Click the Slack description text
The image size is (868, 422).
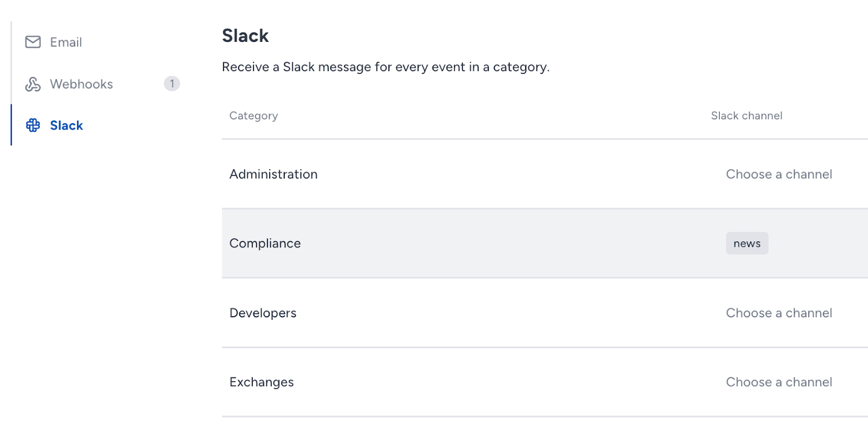pyautogui.click(x=386, y=67)
